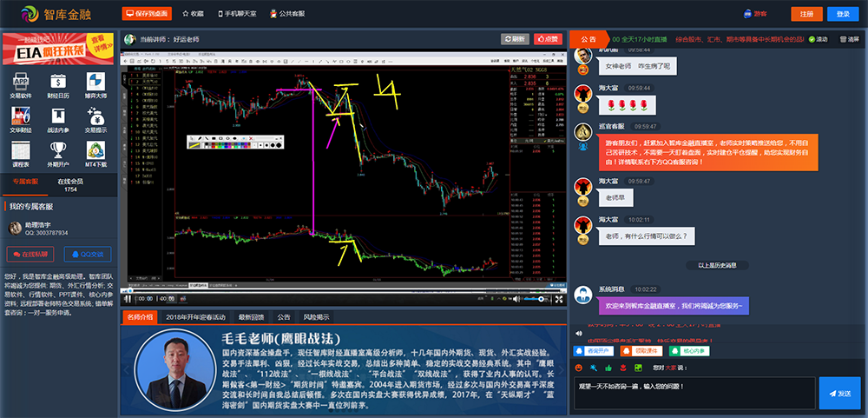Adjust the video player volume slider
The height and width of the screenshot is (418, 868).
click(534, 299)
